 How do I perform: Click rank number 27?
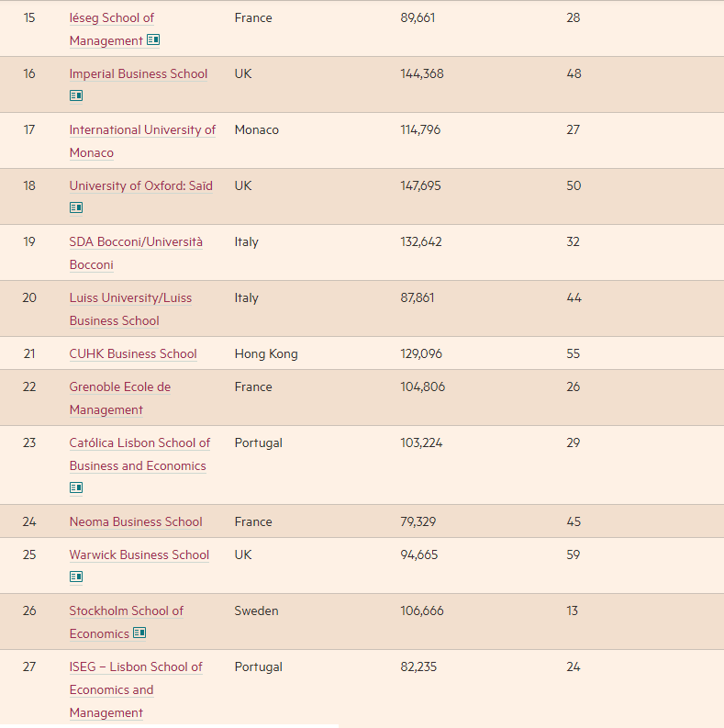pyautogui.click(x=29, y=666)
